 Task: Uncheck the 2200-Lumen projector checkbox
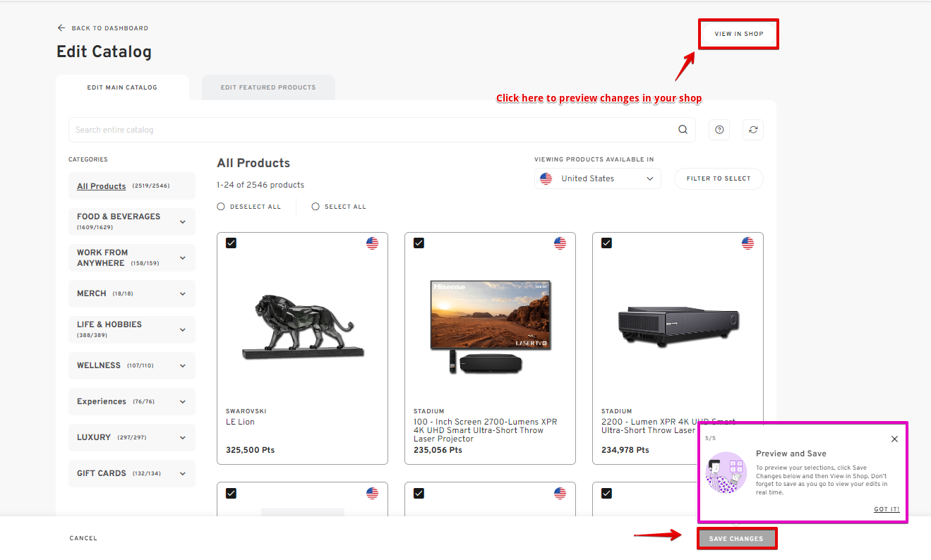(606, 243)
